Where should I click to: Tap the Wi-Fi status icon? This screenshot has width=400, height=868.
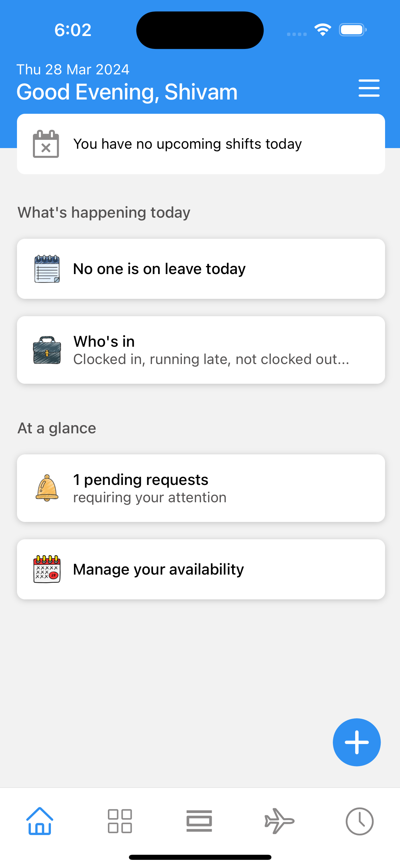[323, 30]
